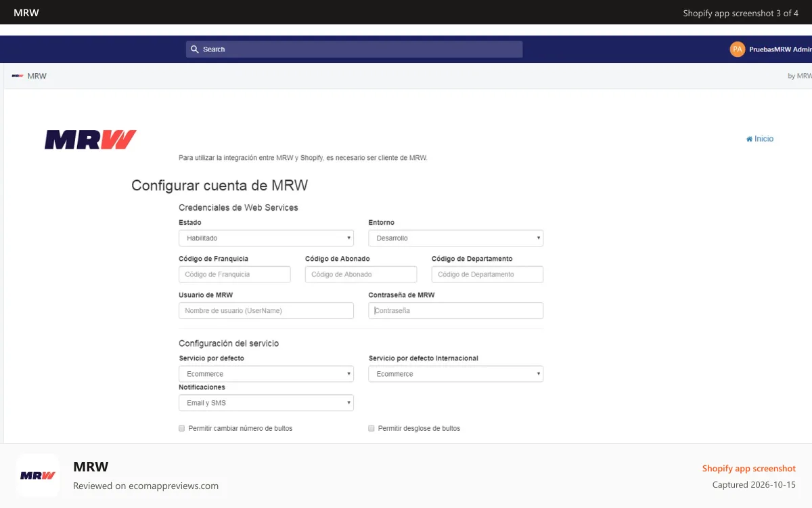This screenshot has height=508, width=812.
Task: Click the Credenciales de Web Services heading
Action: click(x=238, y=207)
